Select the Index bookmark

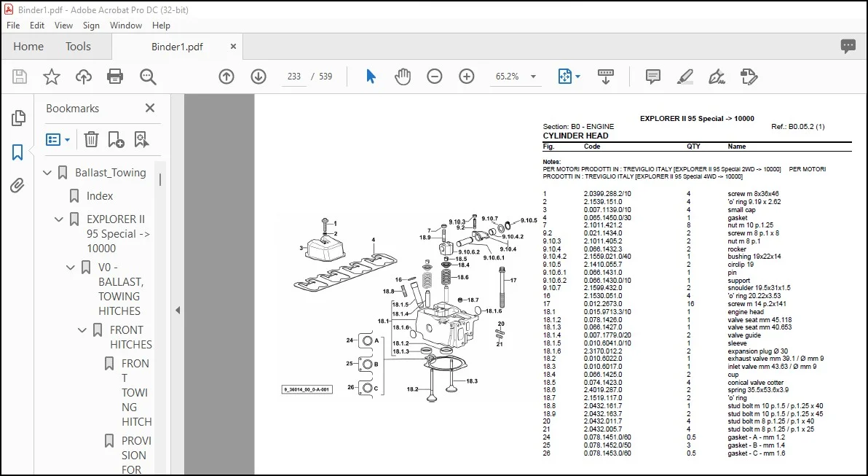click(100, 196)
